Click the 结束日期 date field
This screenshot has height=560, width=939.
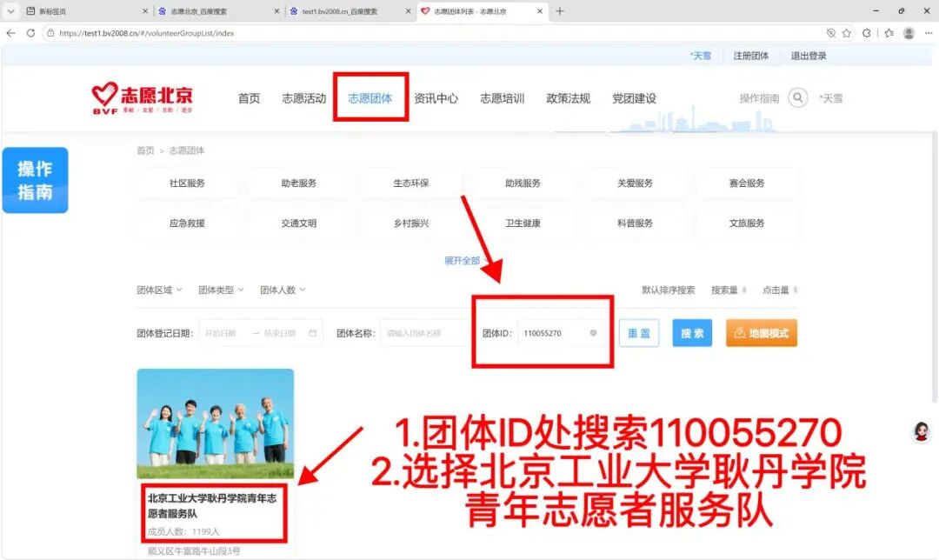(x=280, y=333)
